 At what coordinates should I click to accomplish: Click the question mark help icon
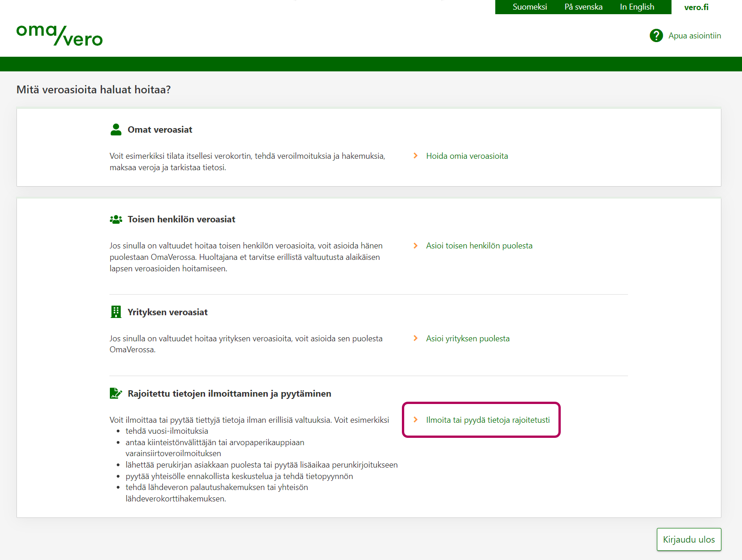coord(656,36)
